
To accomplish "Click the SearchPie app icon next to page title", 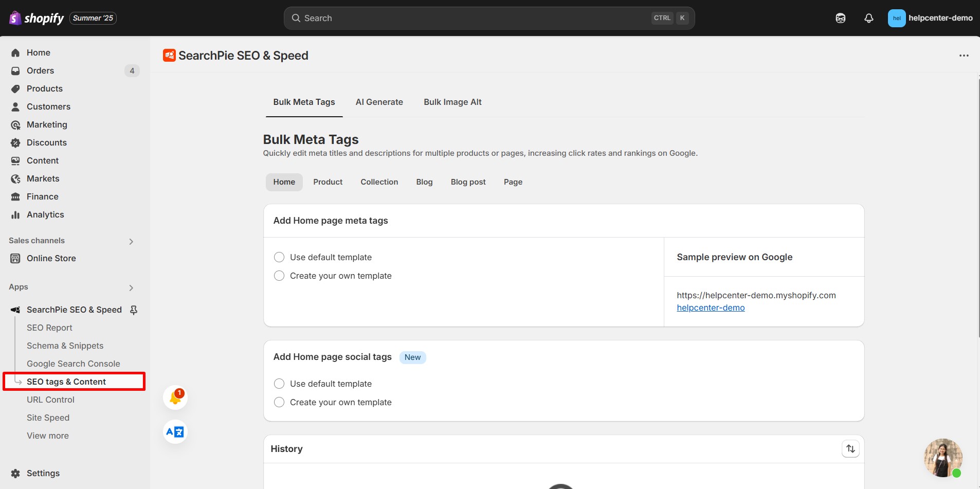I will pyautogui.click(x=169, y=55).
